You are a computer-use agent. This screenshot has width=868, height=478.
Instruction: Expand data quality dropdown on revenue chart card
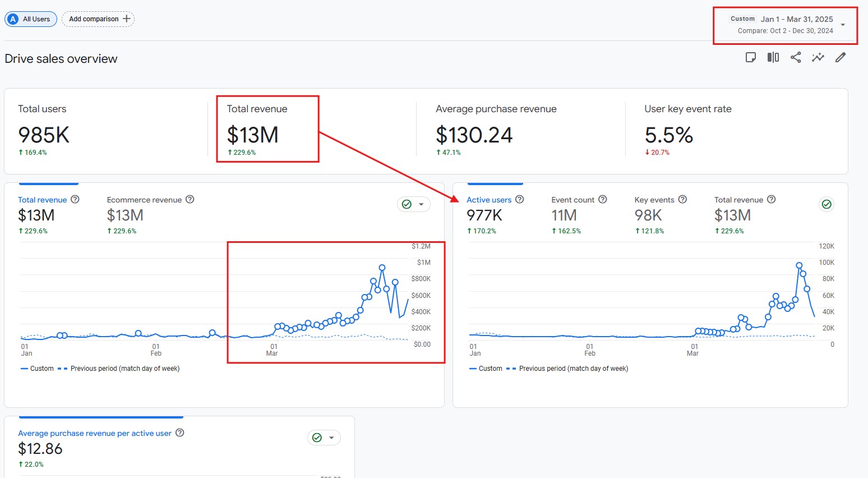pos(421,204)
